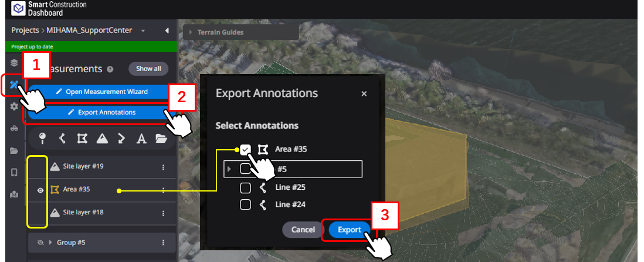
Task: Open the settings gear in sidebar
Action: (x=15, y=106)
